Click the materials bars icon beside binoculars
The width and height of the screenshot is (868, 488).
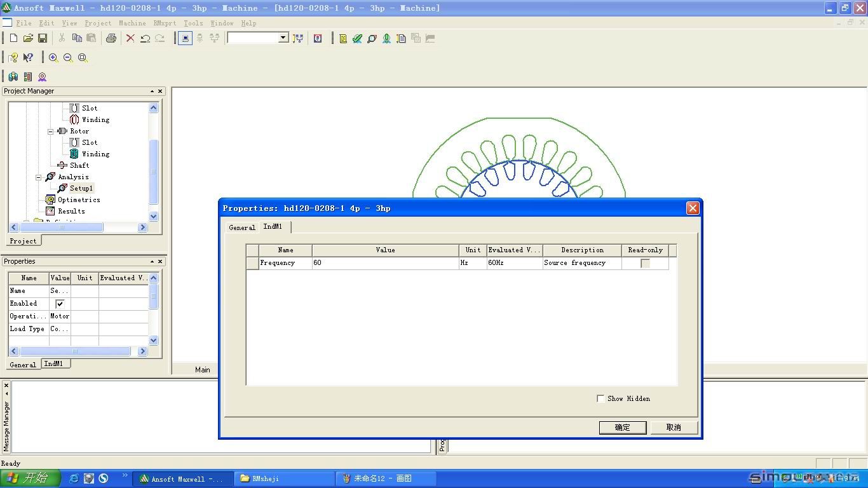(x=28, y=76)
